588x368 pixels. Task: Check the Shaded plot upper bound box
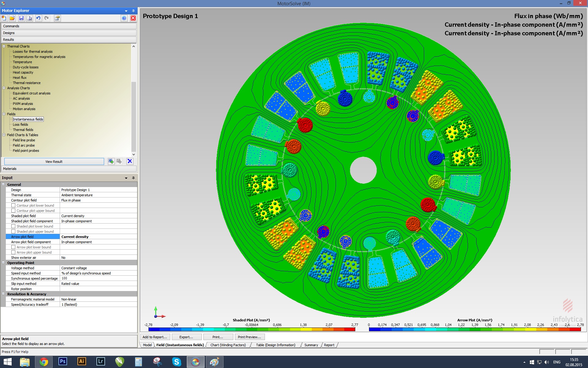[x=13, y=232]
